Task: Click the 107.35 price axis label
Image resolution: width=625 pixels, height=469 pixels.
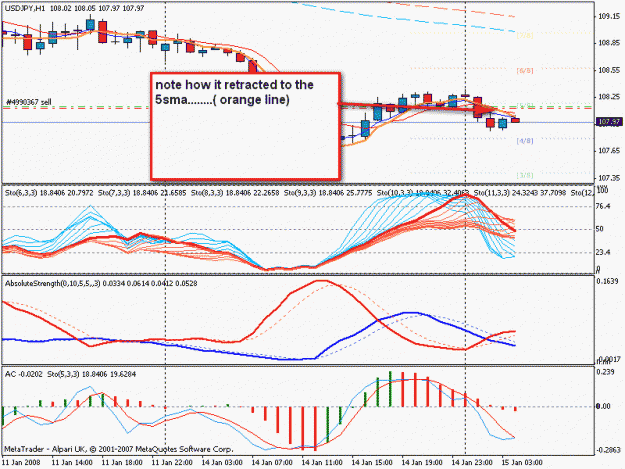Action: pyautogui.click(x=609, y=178)
